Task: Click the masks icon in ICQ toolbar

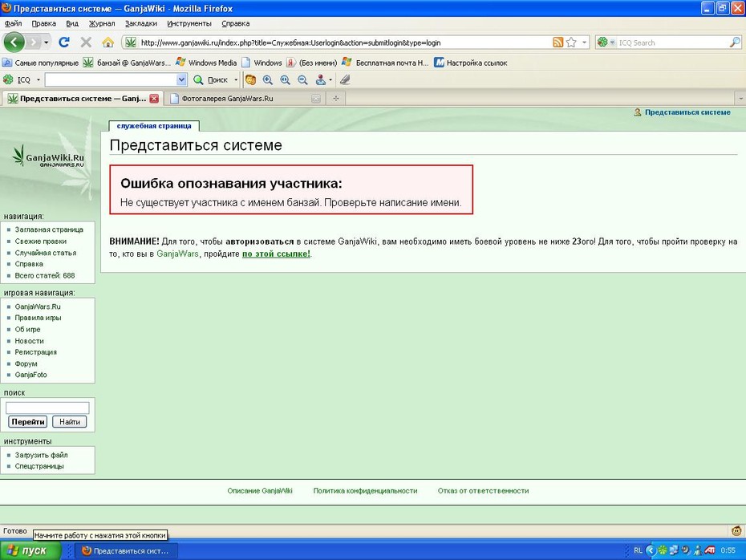Action: coord(250,80)
